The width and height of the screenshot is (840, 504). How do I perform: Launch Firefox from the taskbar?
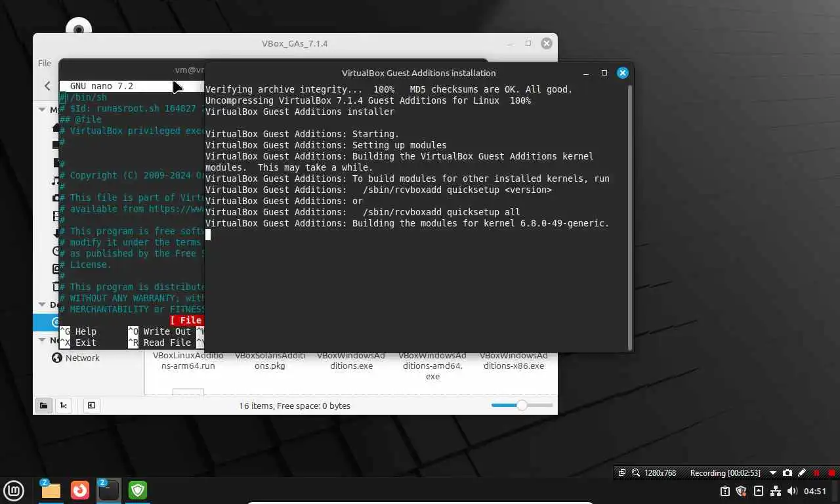pos(80,490)
